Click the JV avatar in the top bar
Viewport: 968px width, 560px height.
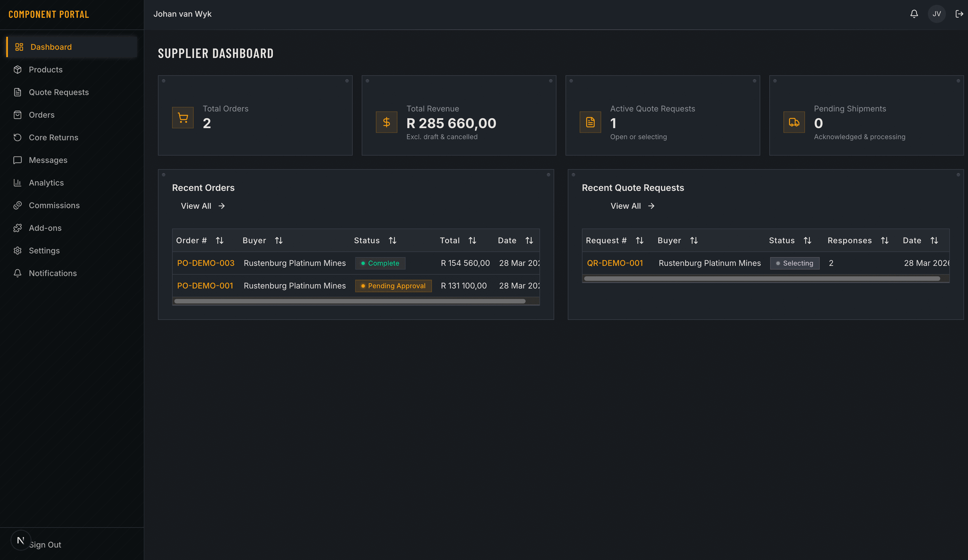tap(937, 14)
